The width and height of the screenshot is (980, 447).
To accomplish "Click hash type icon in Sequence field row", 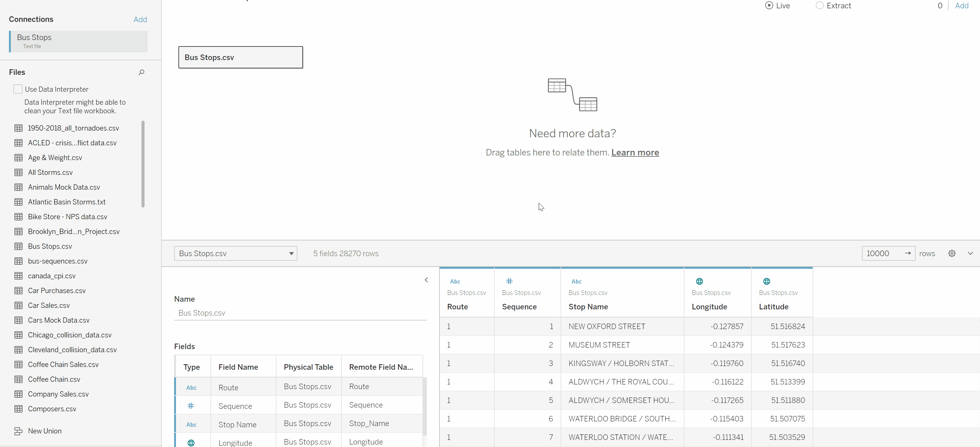I will 191,406.
